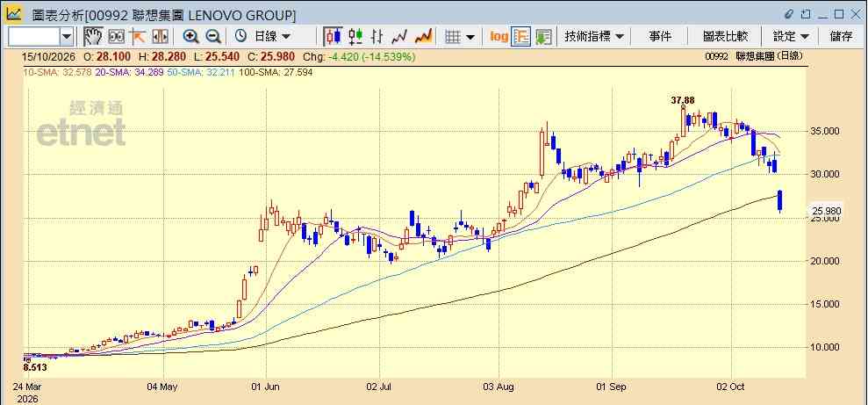Click the horizontal chart shift icon
Viewport: 868px width, 405px height.
(160, 37)
